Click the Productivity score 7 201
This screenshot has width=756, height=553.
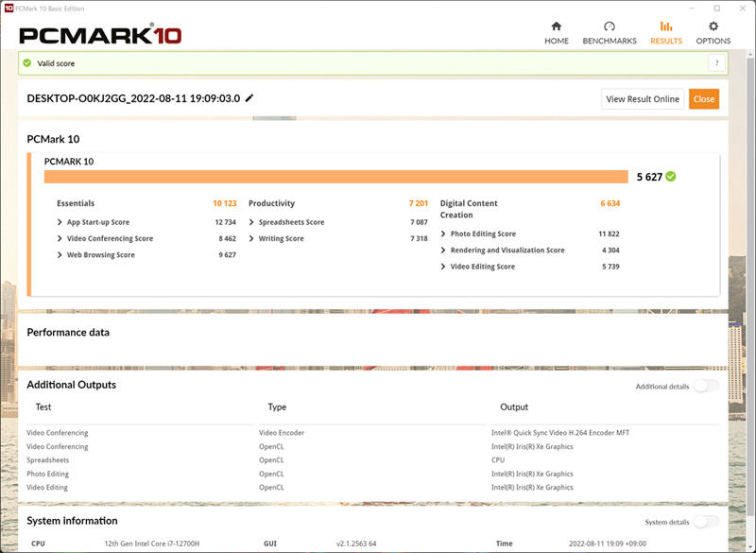pos(419,203)
